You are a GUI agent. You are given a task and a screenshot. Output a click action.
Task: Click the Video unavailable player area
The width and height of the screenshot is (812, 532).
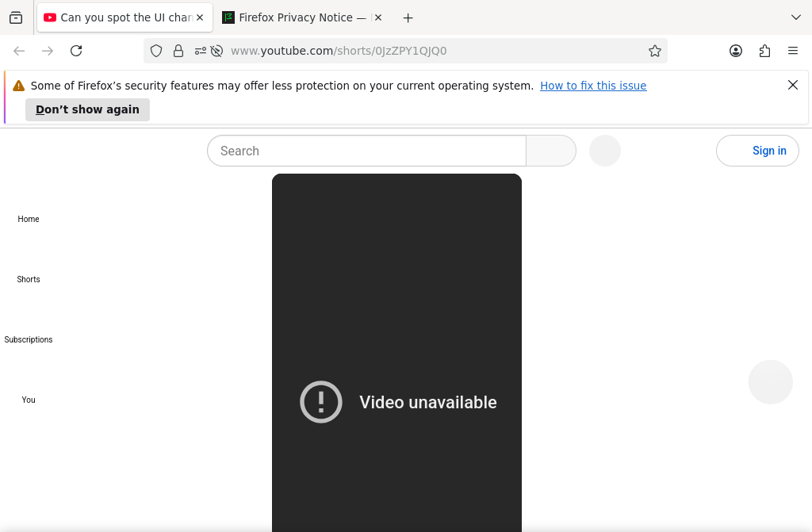396,353
